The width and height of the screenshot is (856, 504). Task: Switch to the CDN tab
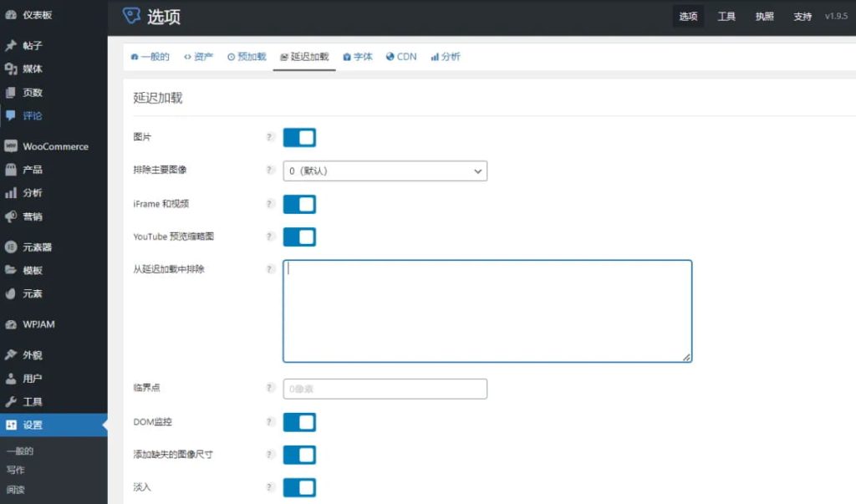(x=401, y=57)
